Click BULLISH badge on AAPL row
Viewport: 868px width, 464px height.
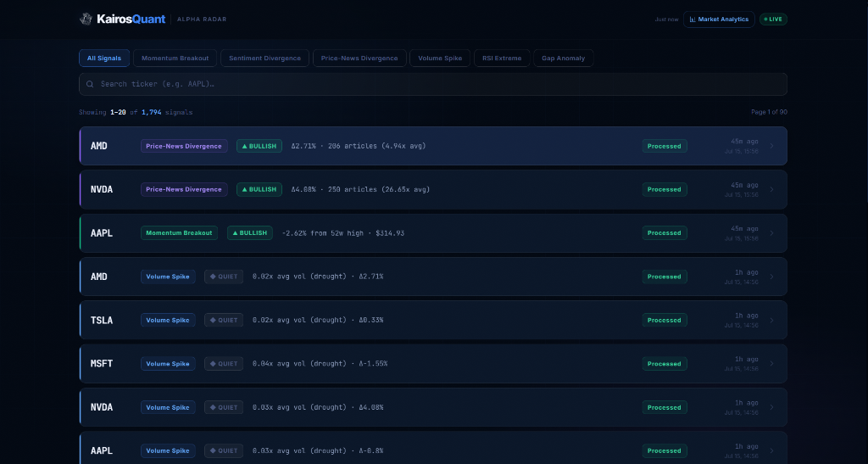coord(250,233)
